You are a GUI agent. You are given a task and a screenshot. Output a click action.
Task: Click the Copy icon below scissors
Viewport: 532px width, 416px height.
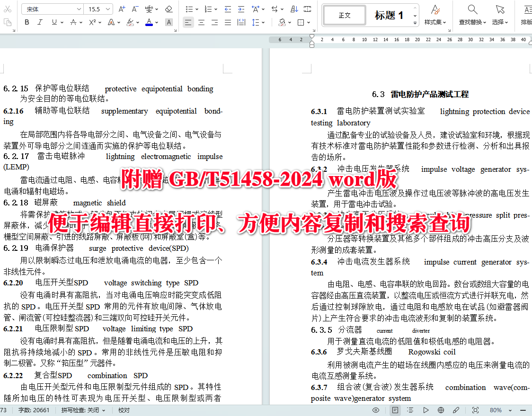pyautogui.click(x=7, y=22)
